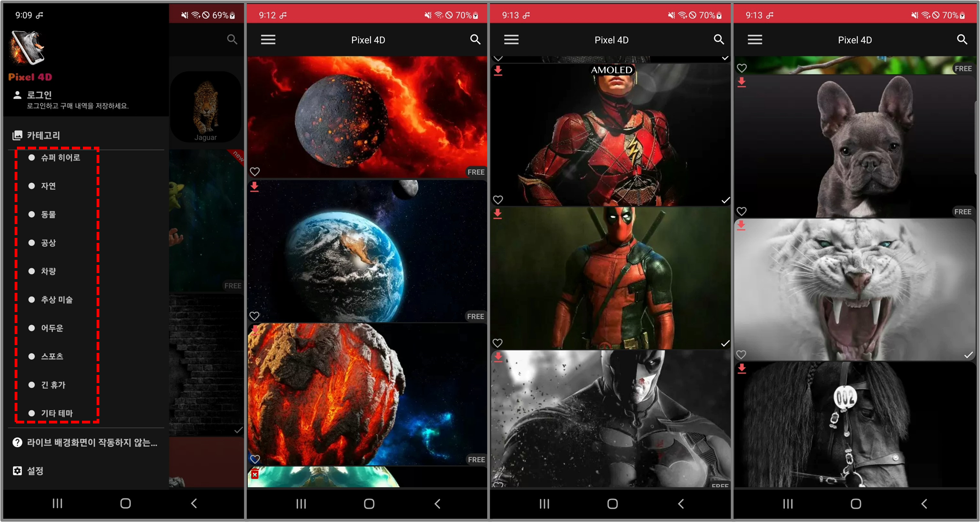Tap checkmark on the Flash wallpaper
The image size is (980, 522).
click(725, 200)
